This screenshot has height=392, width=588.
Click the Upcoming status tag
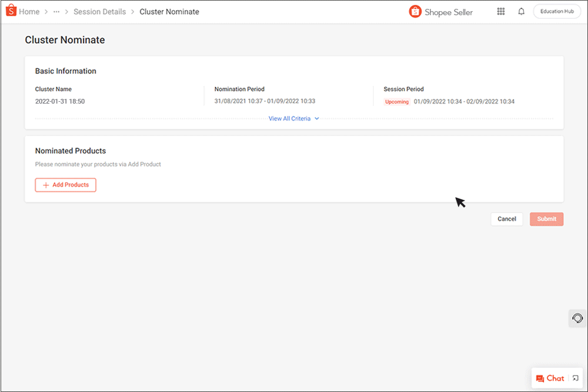396,101
